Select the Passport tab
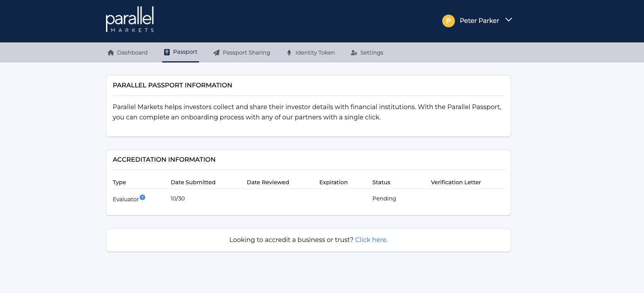Viewport: 644px width, 293px height. [181, 52]
